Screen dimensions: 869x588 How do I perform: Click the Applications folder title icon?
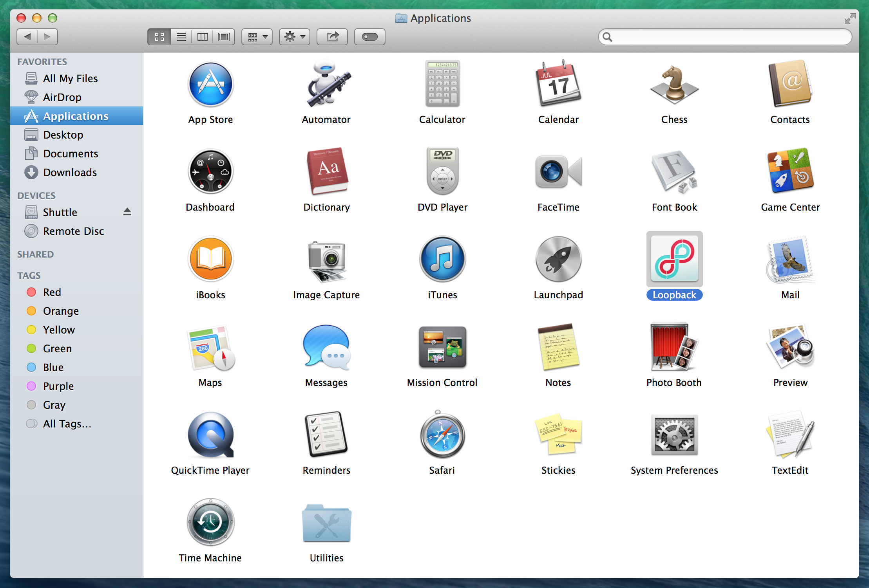pos(401,18)
